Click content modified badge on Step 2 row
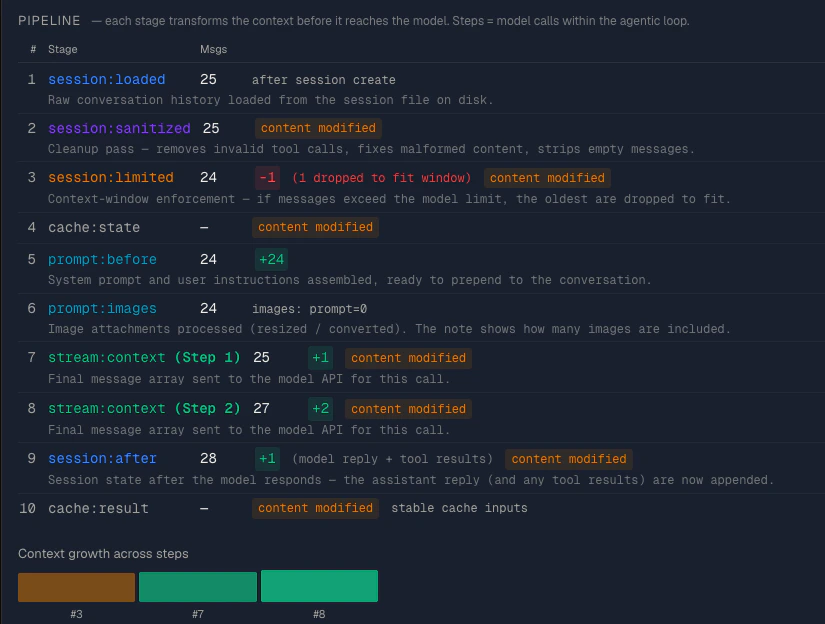Image resolution: width=825 pixels, height=624 pixels. click(408, 409)
